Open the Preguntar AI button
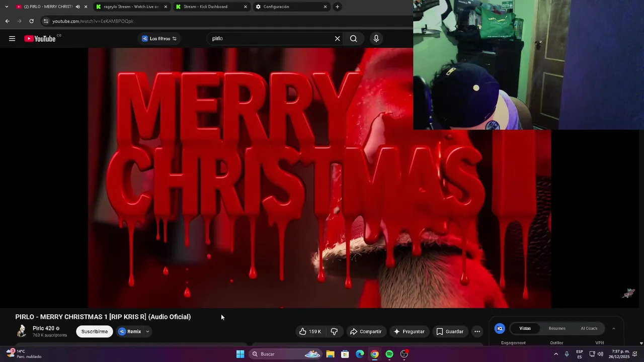 [409, 331]
